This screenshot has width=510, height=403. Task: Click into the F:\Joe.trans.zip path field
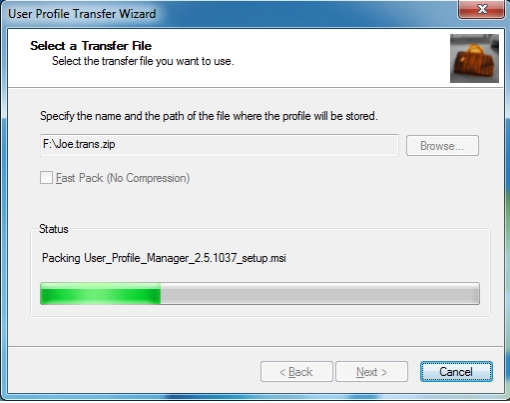(x=219, y=145)
